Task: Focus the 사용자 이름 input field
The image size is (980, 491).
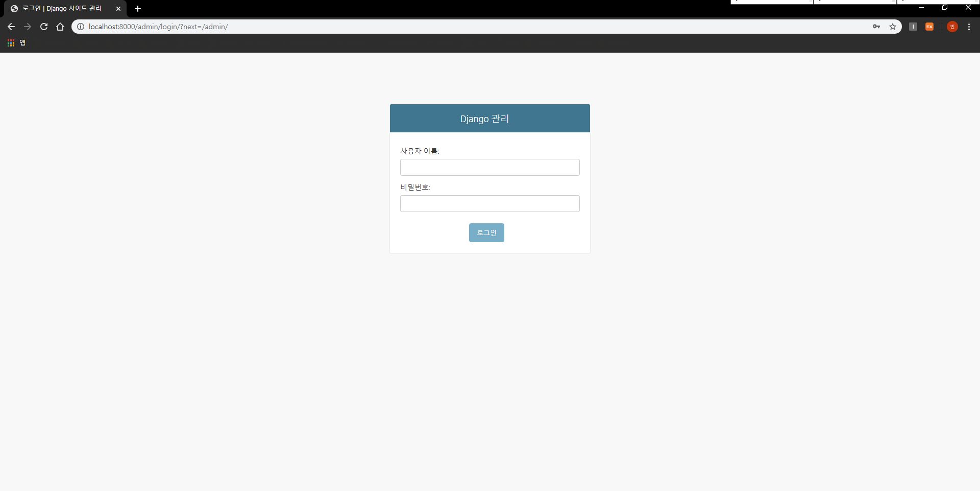Action: [x=490, y=167]
